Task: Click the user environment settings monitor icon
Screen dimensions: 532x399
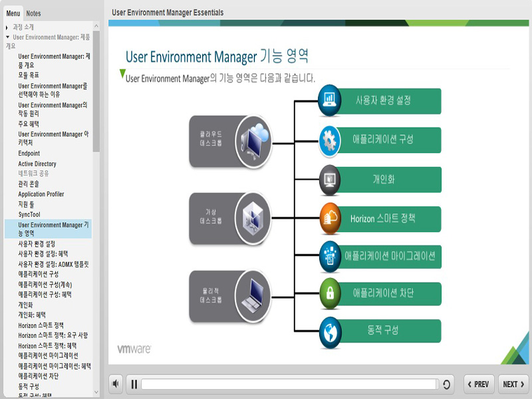Action: pos(329,100)
